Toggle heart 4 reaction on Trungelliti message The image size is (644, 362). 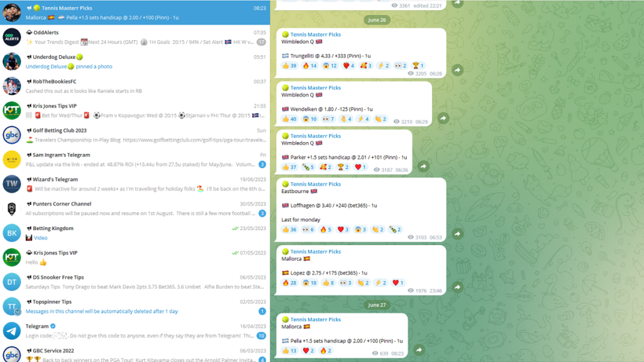click(348, 65)
